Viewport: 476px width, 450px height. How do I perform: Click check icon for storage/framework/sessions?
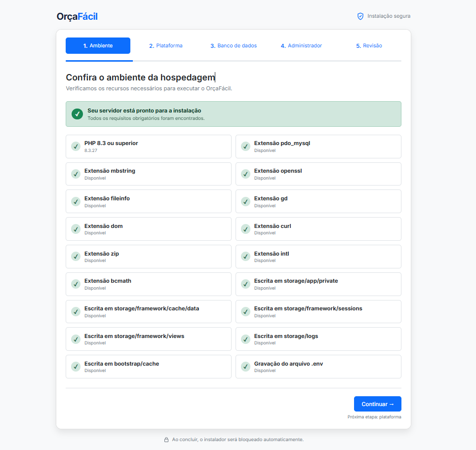pyautogui.click(x=245, y=312)
